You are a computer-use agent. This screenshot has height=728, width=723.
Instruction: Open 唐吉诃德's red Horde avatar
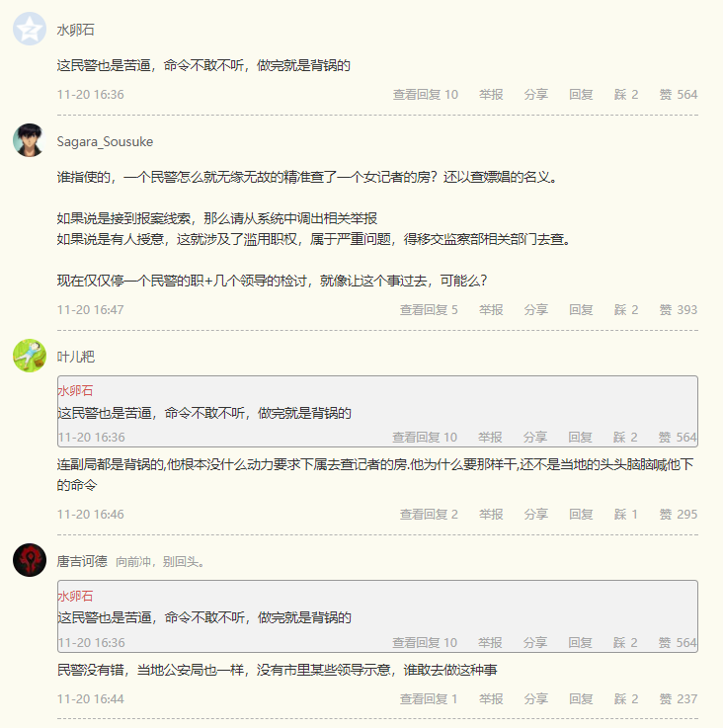(x=30, y=560)
